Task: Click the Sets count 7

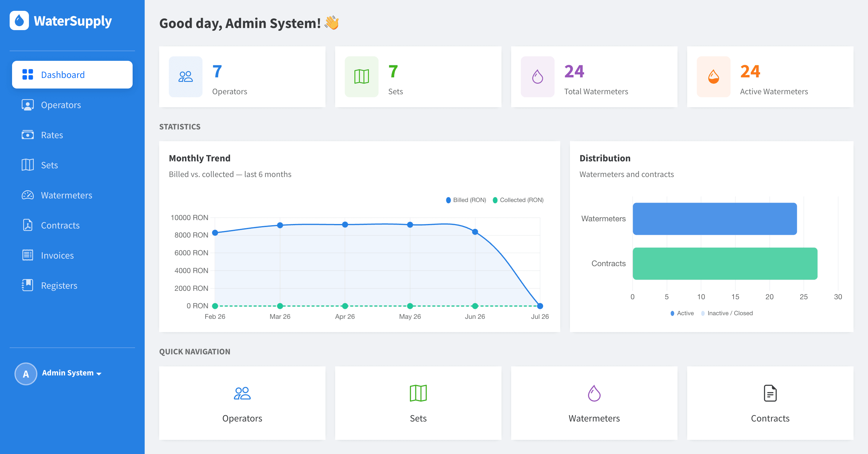Action: pyautogui.click(x=393, y=71)
